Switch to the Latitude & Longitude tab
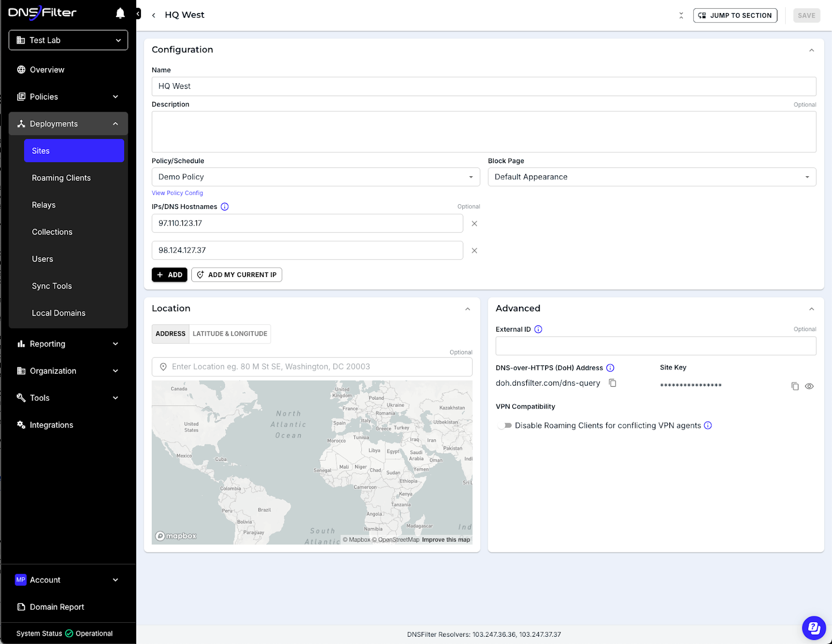The height and width of the screenshot is (644, 832). (x=229, y=334)
